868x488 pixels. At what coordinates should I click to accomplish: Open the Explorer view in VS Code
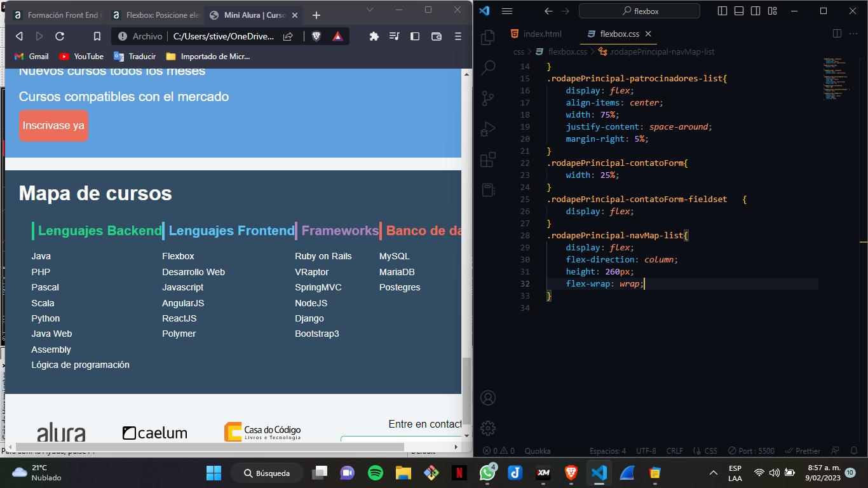point(488,37)
